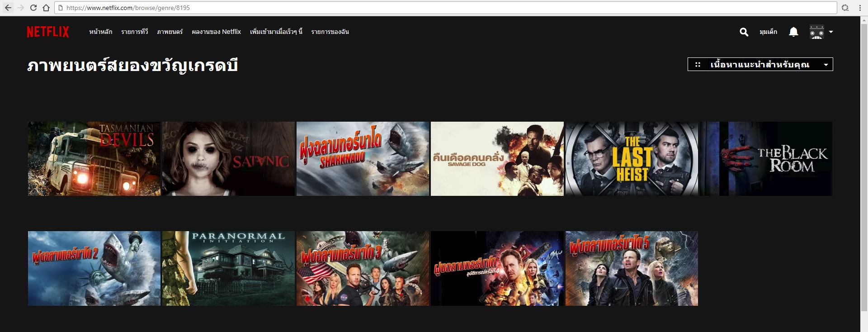Viewport: 868px width, 332px height.
Task: Open the notifications bell
Action: click(793, 32)
